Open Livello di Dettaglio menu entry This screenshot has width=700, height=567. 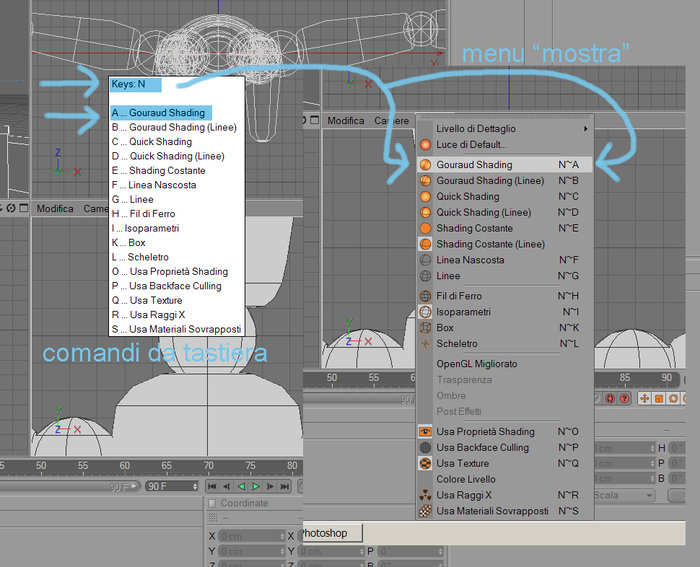pos(505,129)
